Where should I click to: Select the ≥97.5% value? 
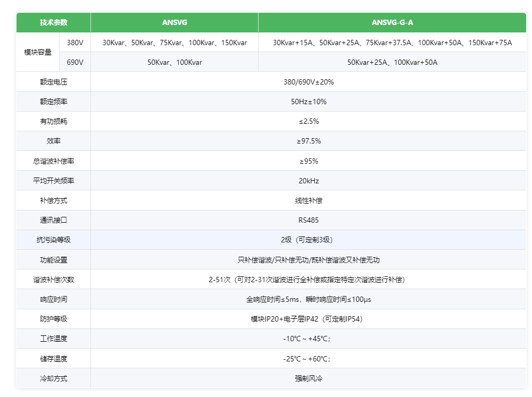tap(309, 141)
